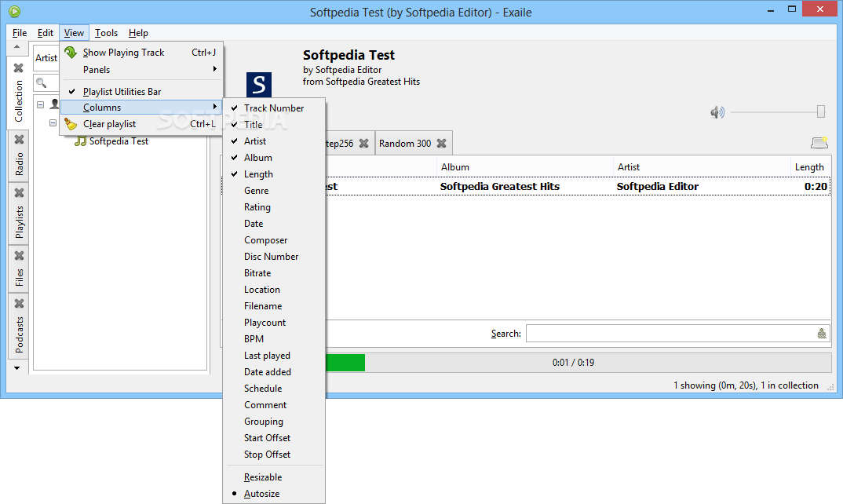
Task: Seek in the playback progress bar
Action: 578,363
